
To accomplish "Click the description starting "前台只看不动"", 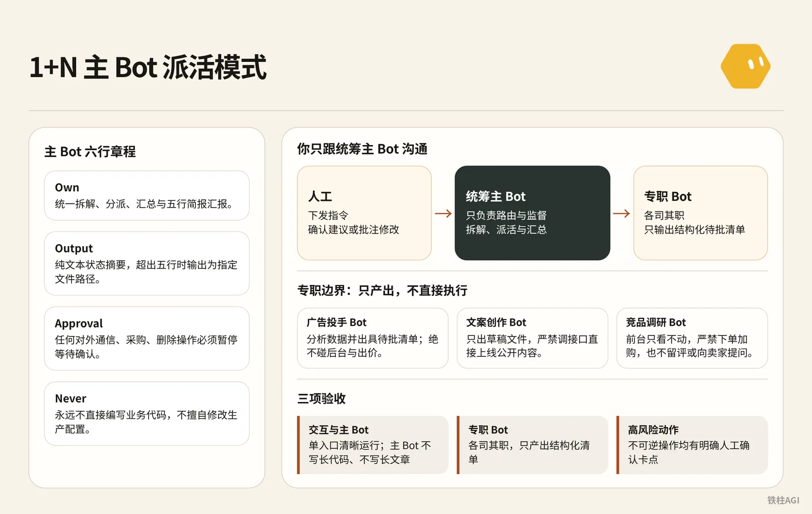I will [x=689, y=346].
